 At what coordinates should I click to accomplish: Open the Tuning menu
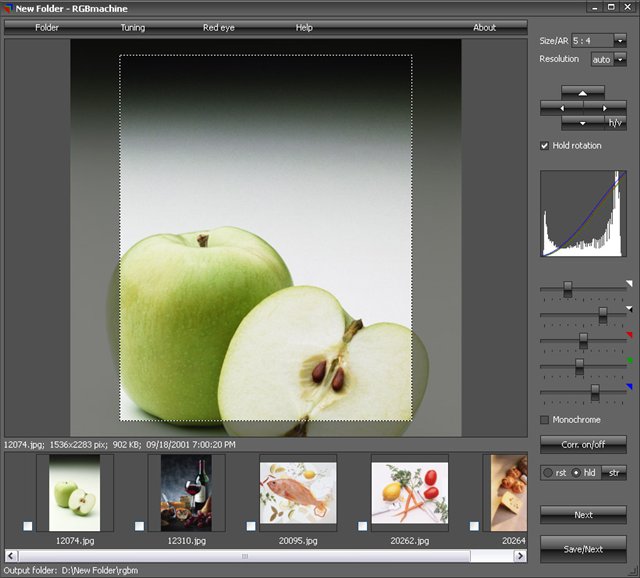point(133,28)
